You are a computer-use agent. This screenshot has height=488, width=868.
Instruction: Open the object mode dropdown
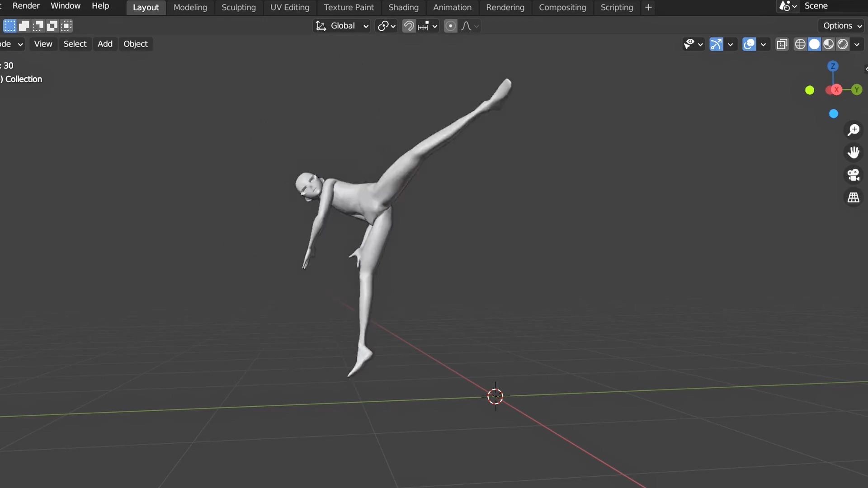click(x=12, y=44)
